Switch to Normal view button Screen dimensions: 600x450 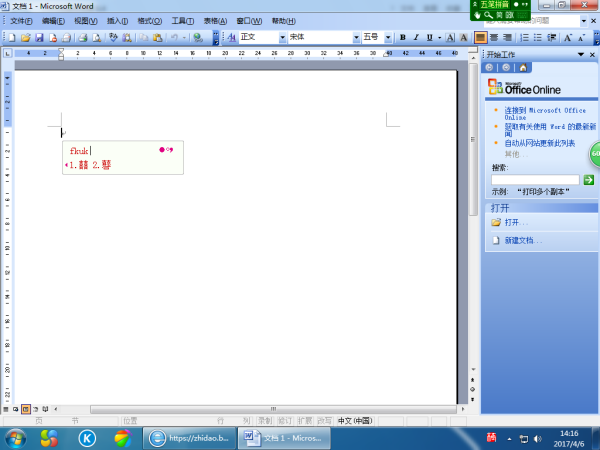click(x=6, y=409)
